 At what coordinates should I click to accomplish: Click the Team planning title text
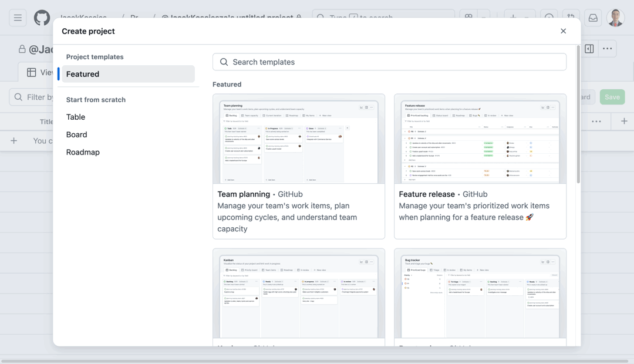pyautogui.click(x=244, y=194)
